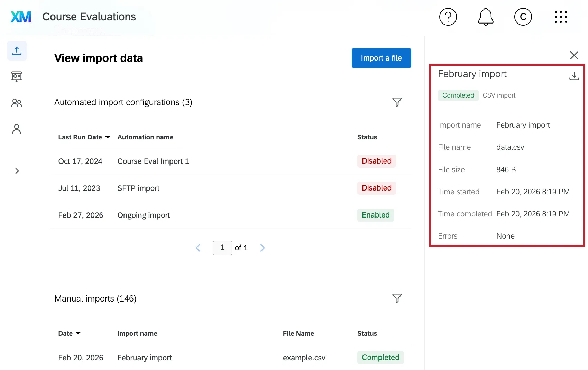Enable the Course Eval Import 1 automation

pyautogui.click(x=376, y=161)
